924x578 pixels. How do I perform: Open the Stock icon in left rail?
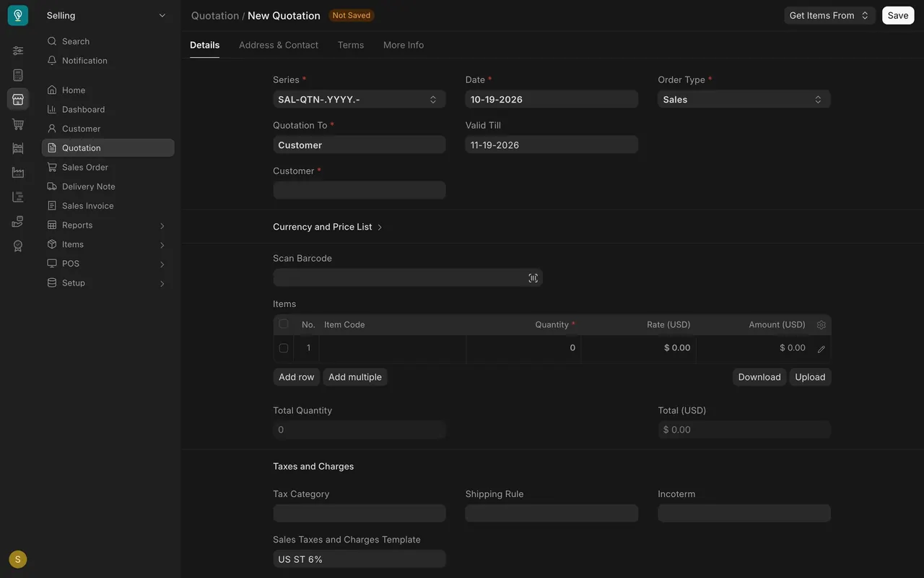pyautogui.click(x=18, y=148)
